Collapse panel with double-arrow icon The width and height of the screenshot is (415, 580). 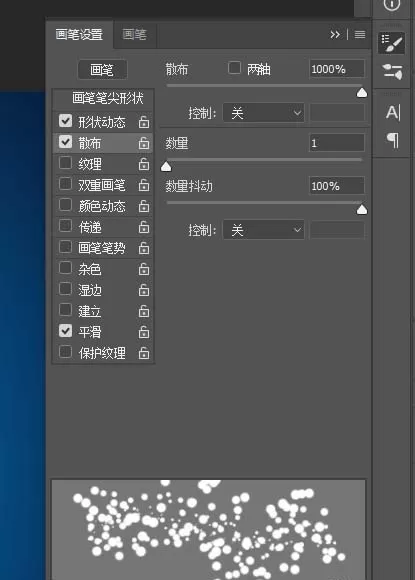[335, 34]
